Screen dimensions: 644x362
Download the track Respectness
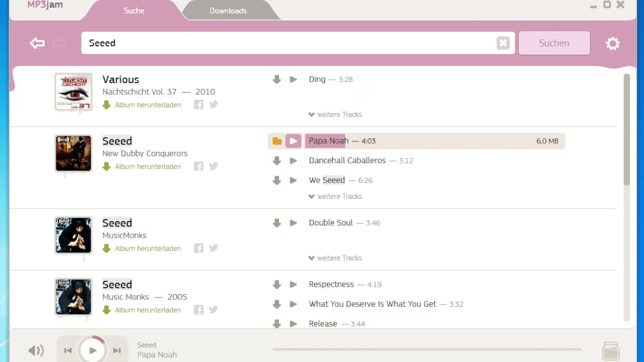tap(277, 284)
